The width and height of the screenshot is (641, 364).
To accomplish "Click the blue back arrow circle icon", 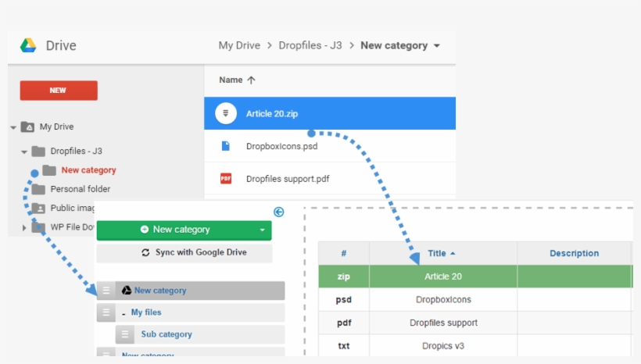I will coord(279,212).
